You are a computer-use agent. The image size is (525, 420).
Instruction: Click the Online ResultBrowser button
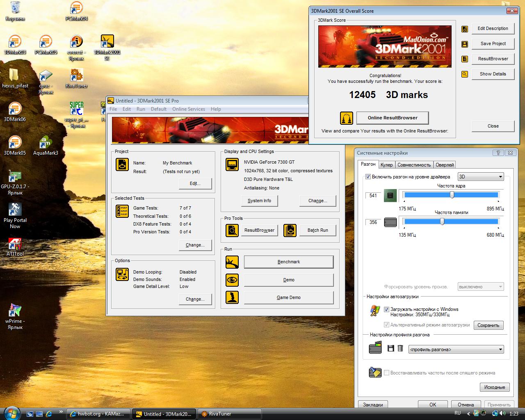click(393, 118)
